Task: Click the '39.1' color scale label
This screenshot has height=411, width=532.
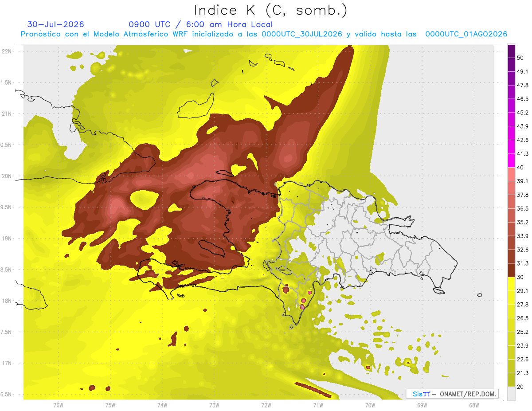Action: [523, 181]
